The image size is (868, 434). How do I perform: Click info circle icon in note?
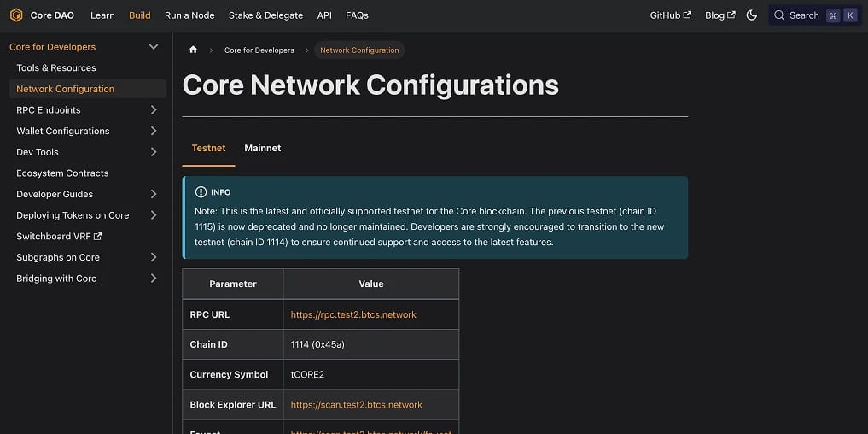(201, 191)
